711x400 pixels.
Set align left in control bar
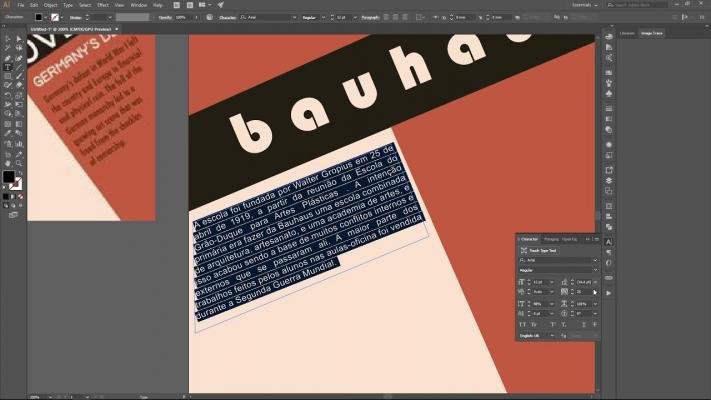pyautogui.click(x=386, y=17)
